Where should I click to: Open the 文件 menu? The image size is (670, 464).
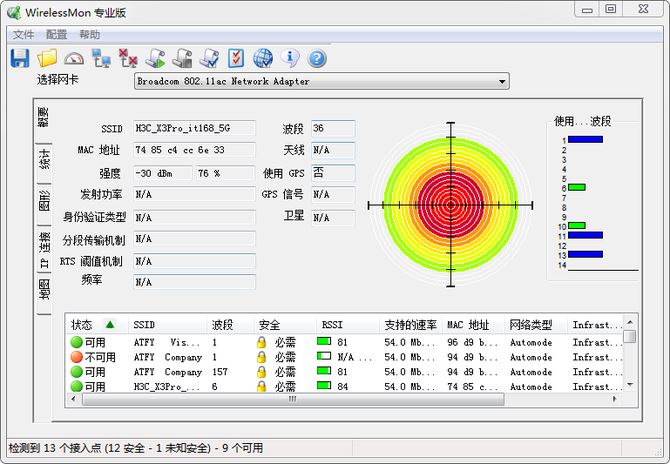23,35
